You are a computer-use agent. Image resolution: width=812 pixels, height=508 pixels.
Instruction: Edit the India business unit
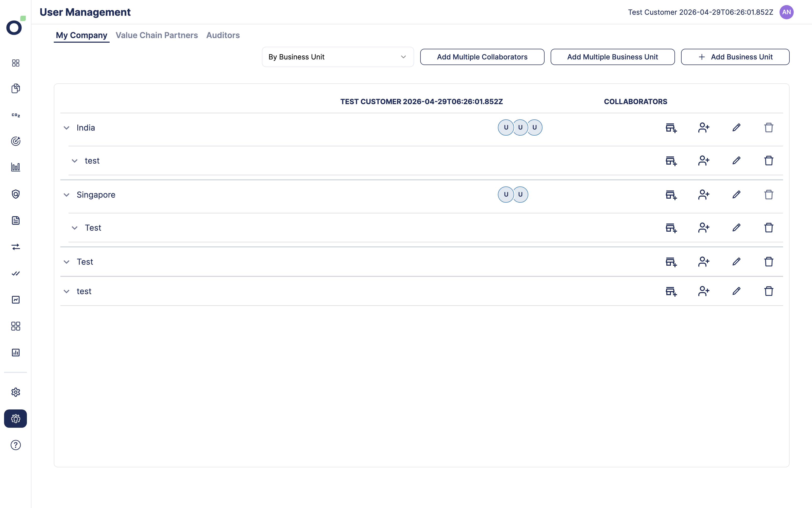(736, 128)
